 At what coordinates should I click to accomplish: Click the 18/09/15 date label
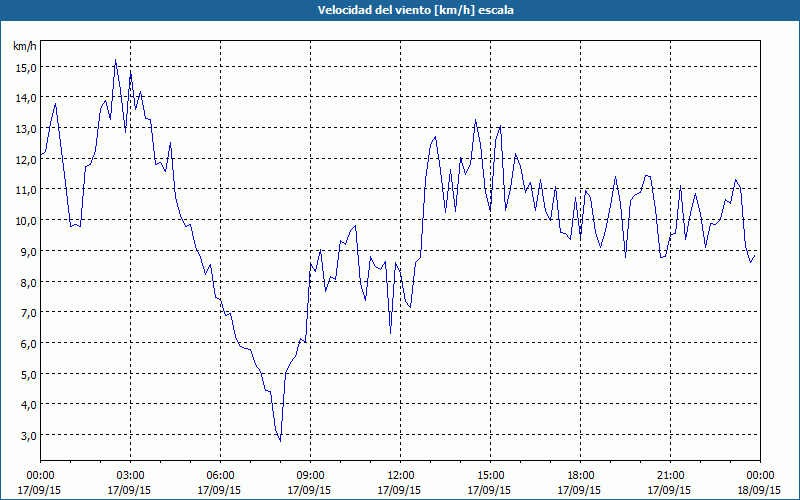click(760, 490)
